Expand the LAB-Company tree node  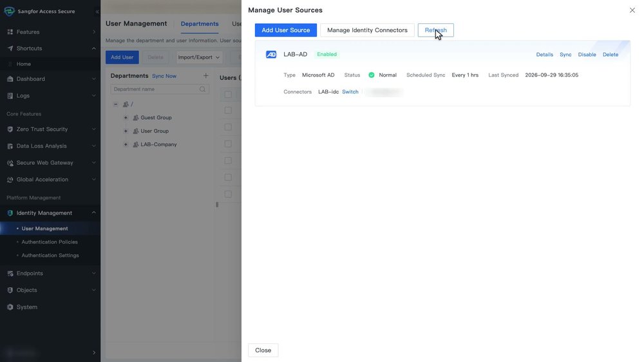pyautogui.click(x=126, y=144)
